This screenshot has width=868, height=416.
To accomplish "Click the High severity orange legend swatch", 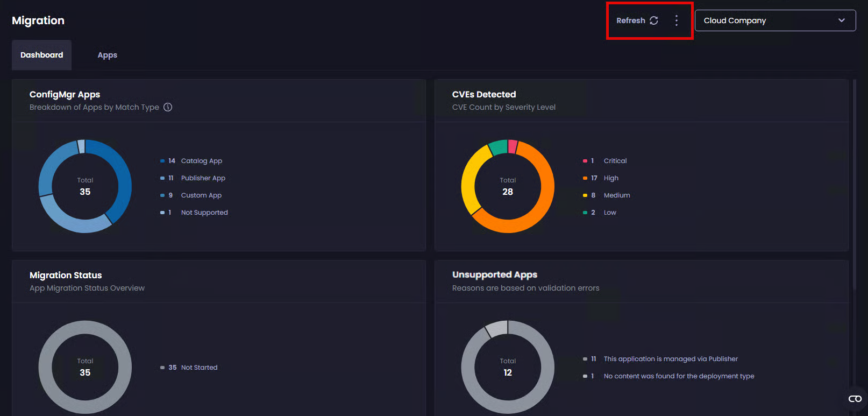I will click(x=585, y=178).
